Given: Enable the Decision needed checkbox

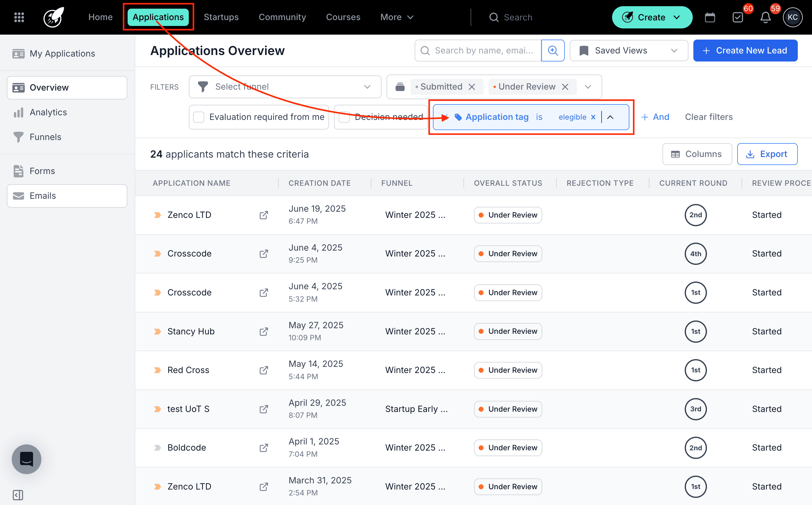Looking at the screenshot, I should (x=345, y=117).
